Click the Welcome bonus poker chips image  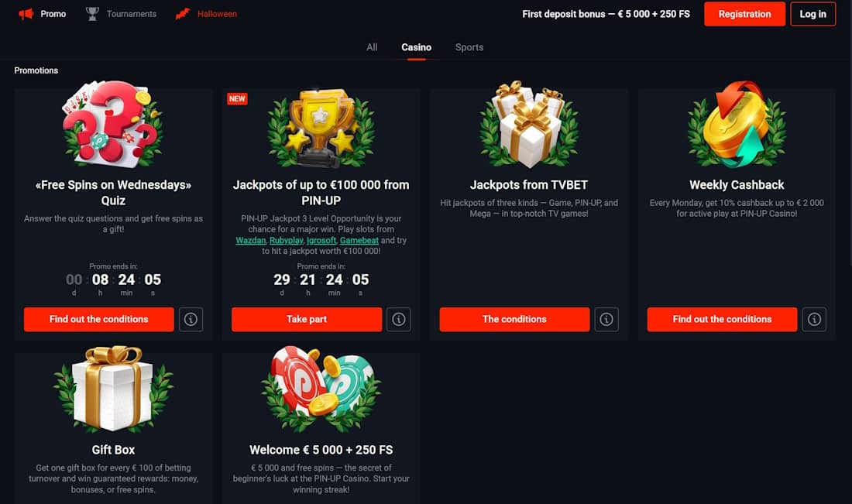coord(321,389)
